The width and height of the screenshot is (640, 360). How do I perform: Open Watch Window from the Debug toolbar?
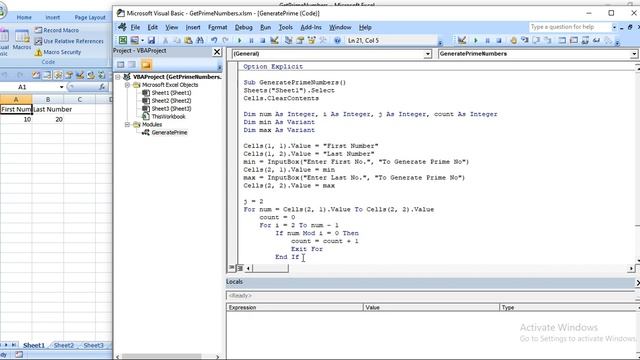[585, 40]
